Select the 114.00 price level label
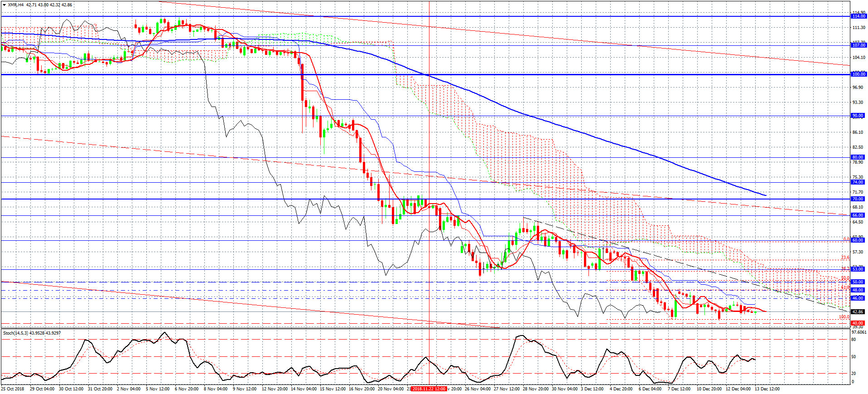 [x=858, y=16]
